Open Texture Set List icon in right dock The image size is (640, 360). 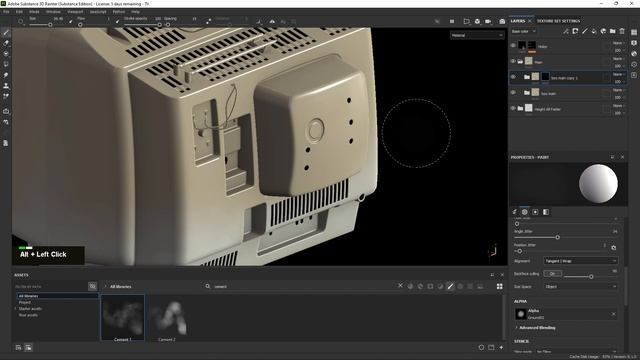(634, 32)
